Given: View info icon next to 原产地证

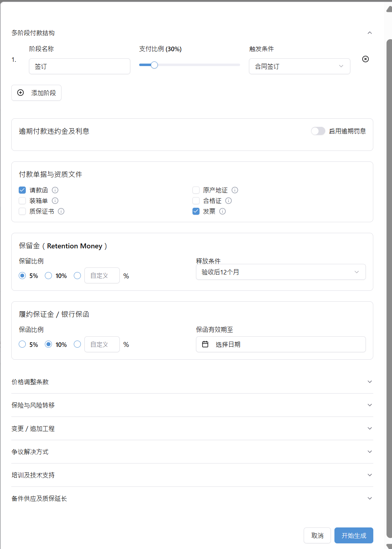Looking at the screenshot, I should click(235, 190).
